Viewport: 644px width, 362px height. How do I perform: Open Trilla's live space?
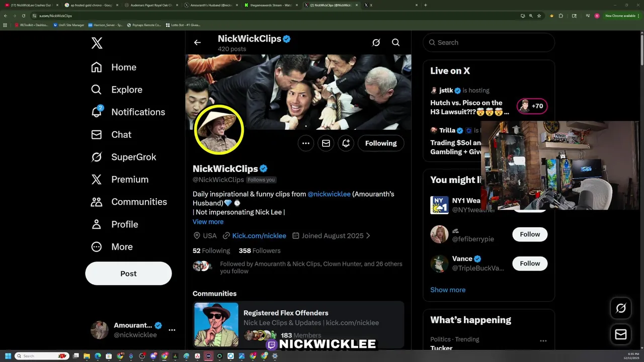tap(455, 143)
